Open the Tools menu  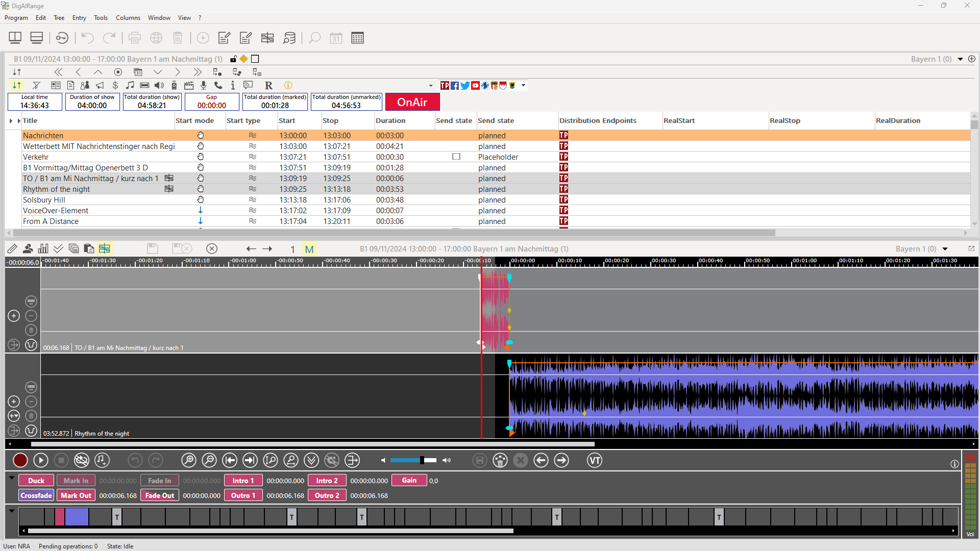point(101,18)
